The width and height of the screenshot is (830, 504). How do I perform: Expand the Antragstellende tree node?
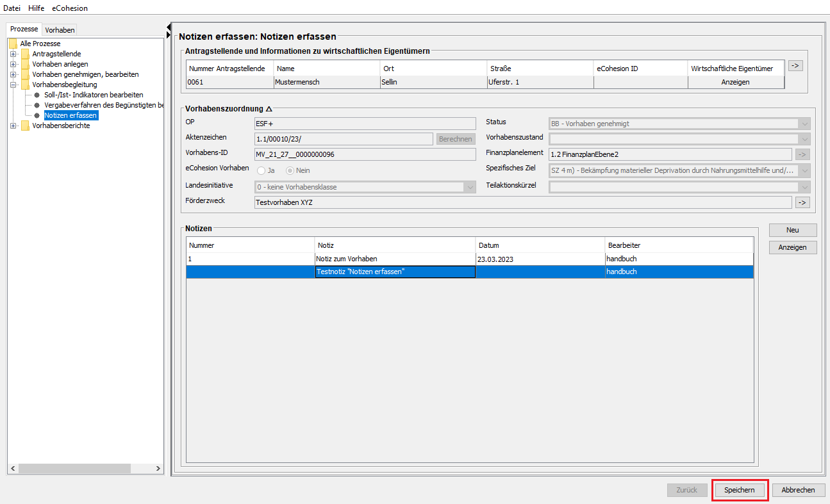pos(13,54)
